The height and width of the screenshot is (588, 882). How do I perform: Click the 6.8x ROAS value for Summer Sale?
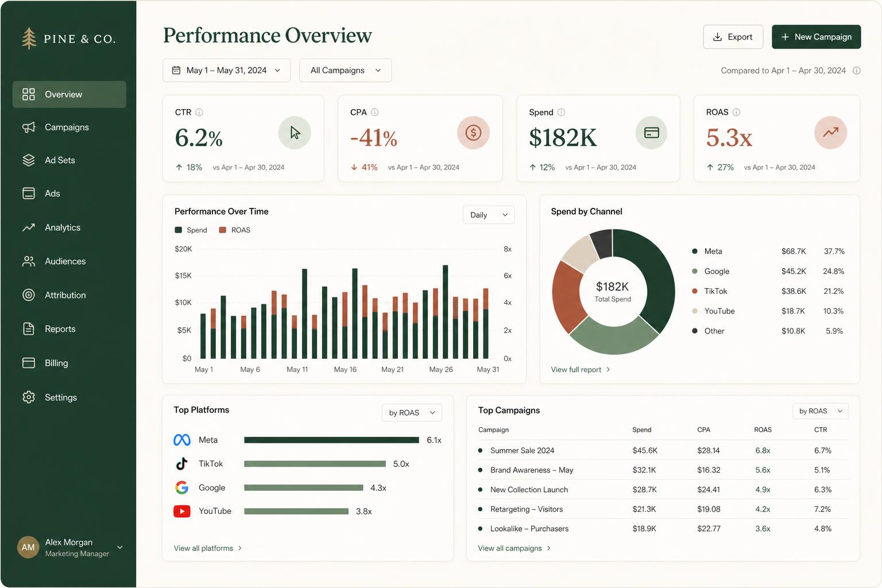tap(763, 451)
